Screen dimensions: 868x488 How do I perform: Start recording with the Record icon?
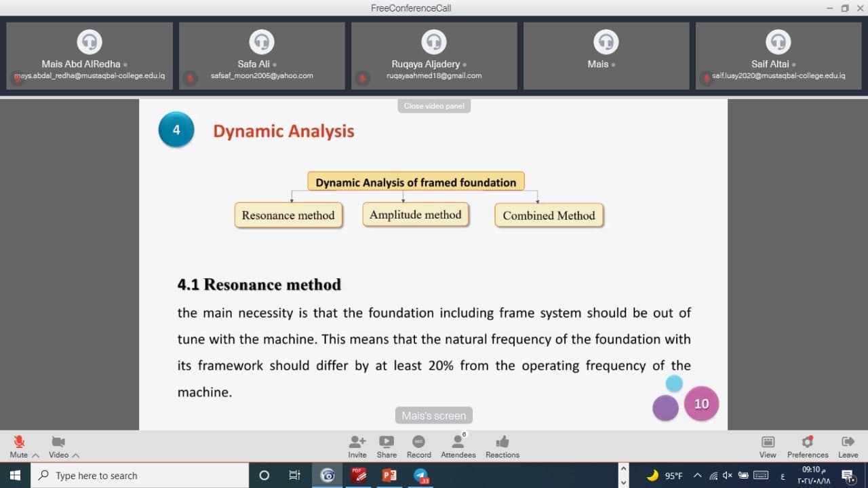pyautogui.click(x=418, y=443)
